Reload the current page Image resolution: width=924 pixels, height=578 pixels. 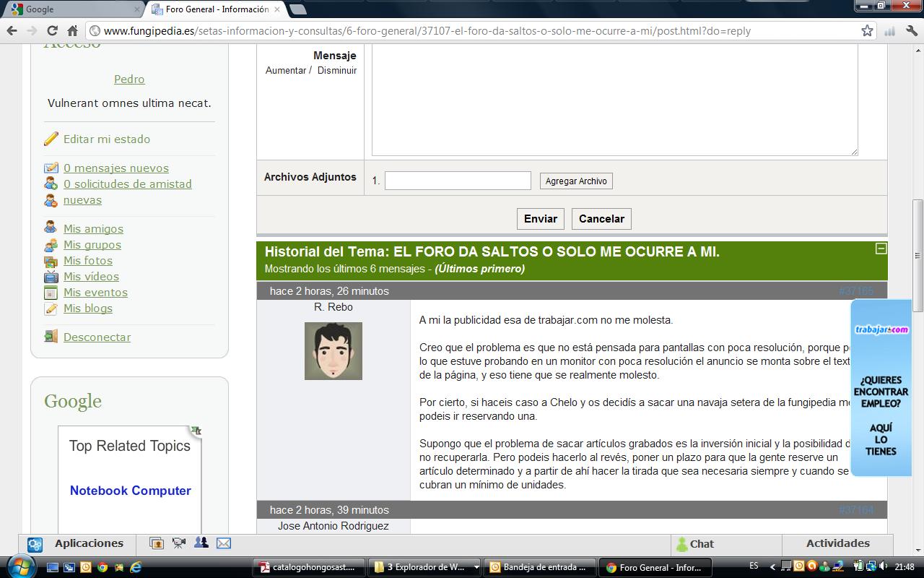click(52, 31)
